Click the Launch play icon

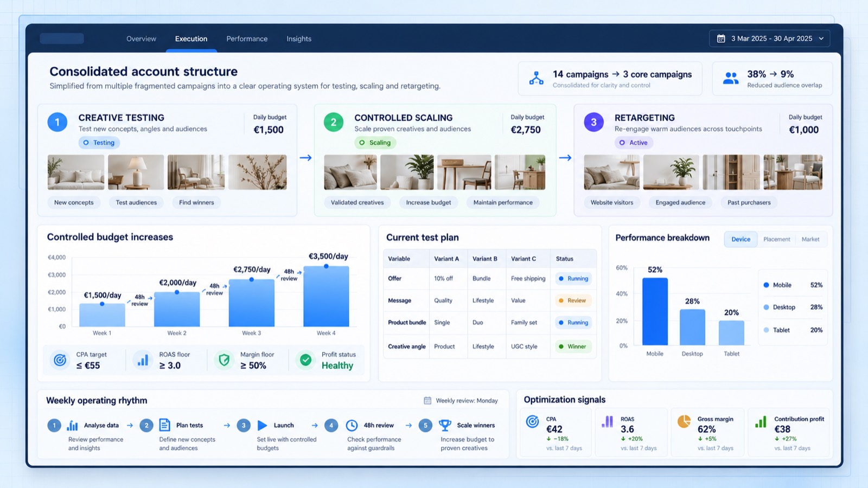point(263,425)
